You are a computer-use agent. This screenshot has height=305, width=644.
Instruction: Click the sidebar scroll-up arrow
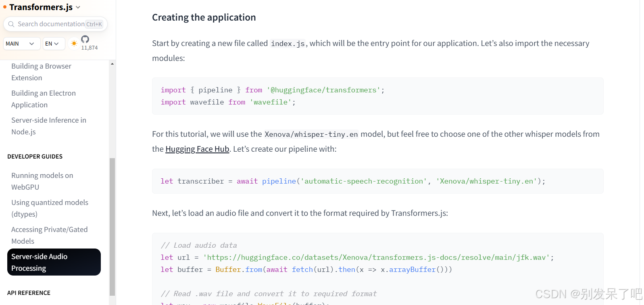click(112, 64)
